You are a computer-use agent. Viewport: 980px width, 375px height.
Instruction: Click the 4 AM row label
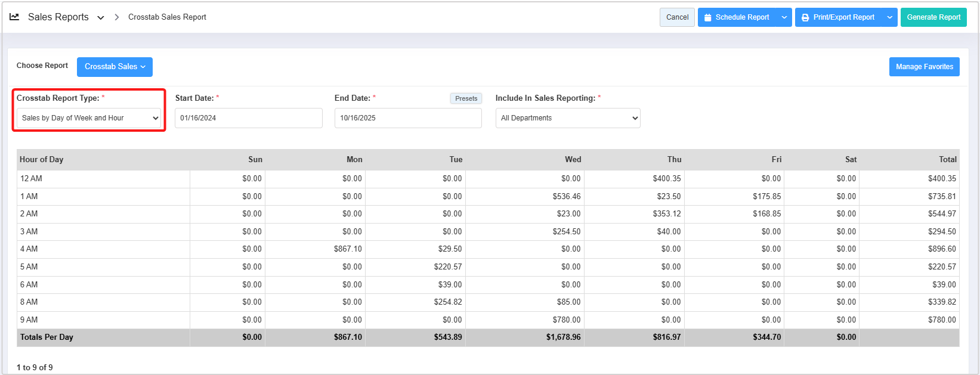pyautogui.click(x=29, y=249)
